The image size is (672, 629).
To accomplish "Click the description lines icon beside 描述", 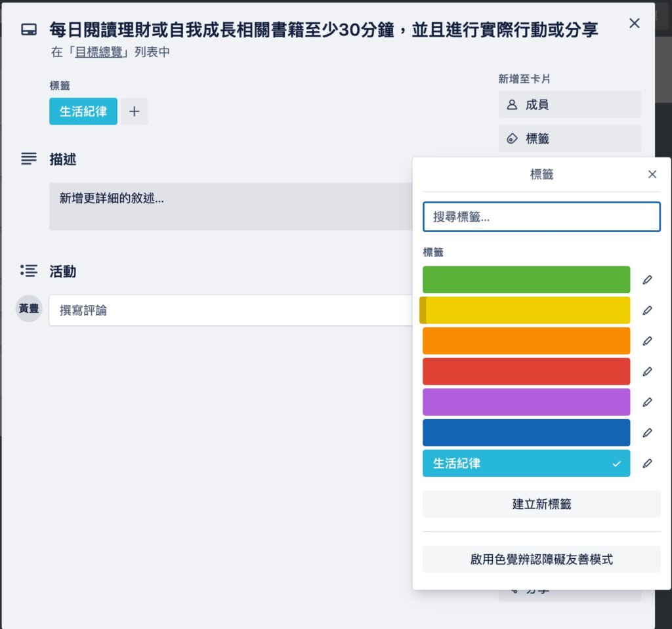I will 29,159.
